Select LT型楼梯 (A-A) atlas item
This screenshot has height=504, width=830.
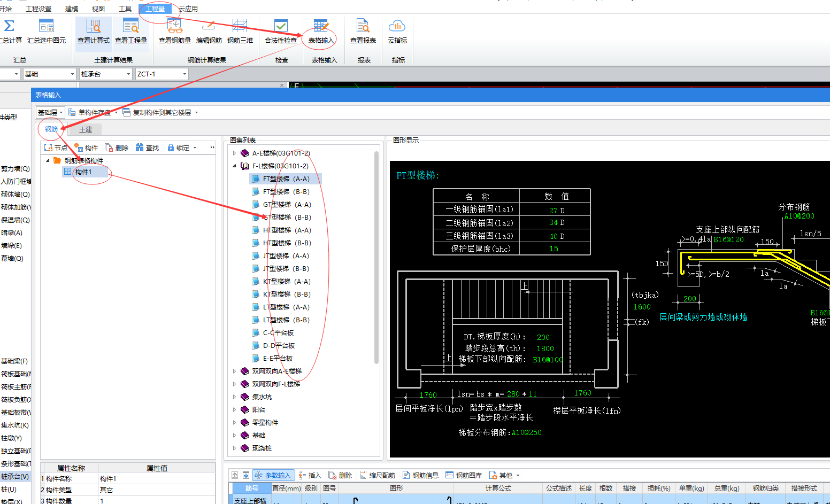tap(286, 307)
